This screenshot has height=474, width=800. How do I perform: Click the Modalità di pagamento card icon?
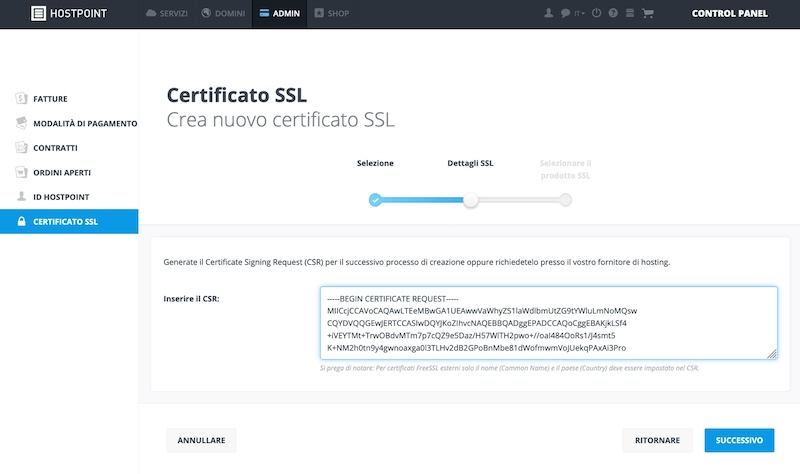[x=21, y=122]
